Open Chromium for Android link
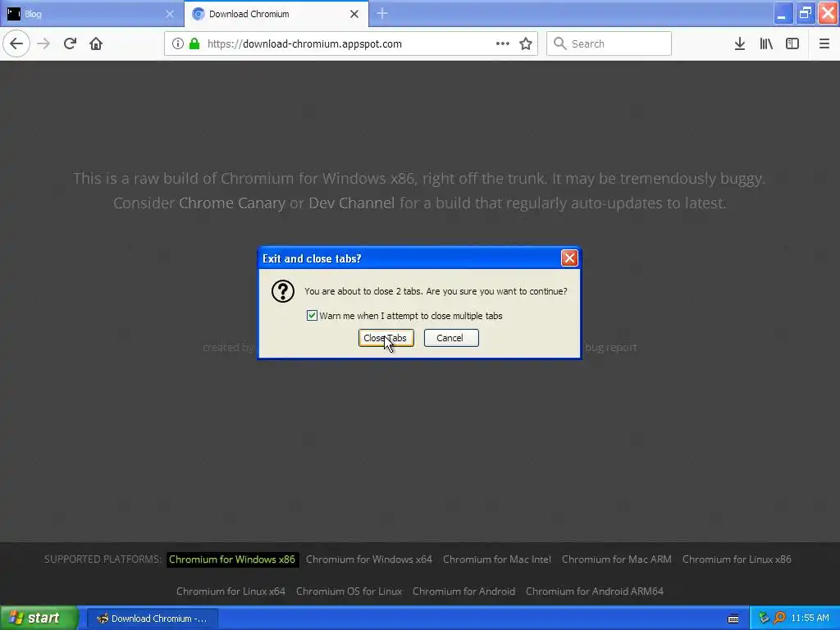The height and width of the screenshot is (630, 840). coord(464,591)
